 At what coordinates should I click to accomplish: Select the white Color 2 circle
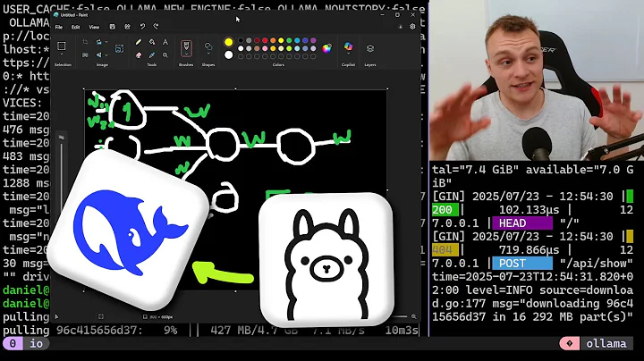click(x=229, y=55)
